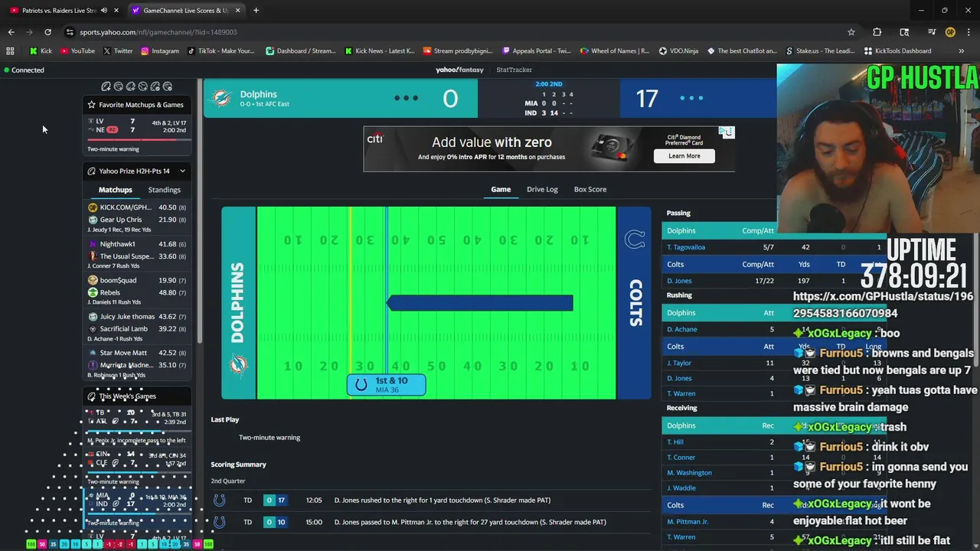This screenshot has width=980, height=551.
Task: Click D. Jones in Colts passing row
Action: pyautogui.click(x=679, y=281)
